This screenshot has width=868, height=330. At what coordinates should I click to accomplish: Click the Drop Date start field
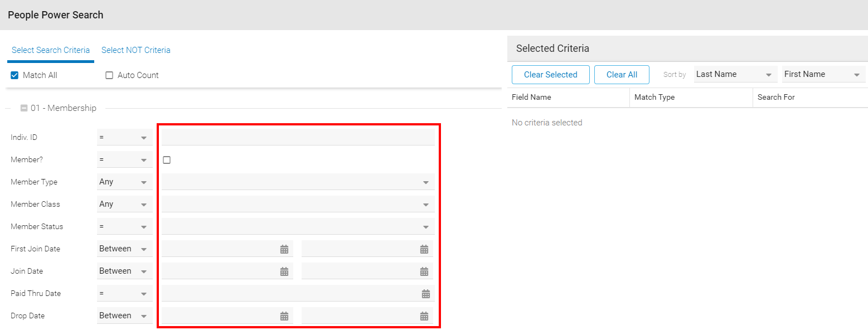(x=227, y=316)
